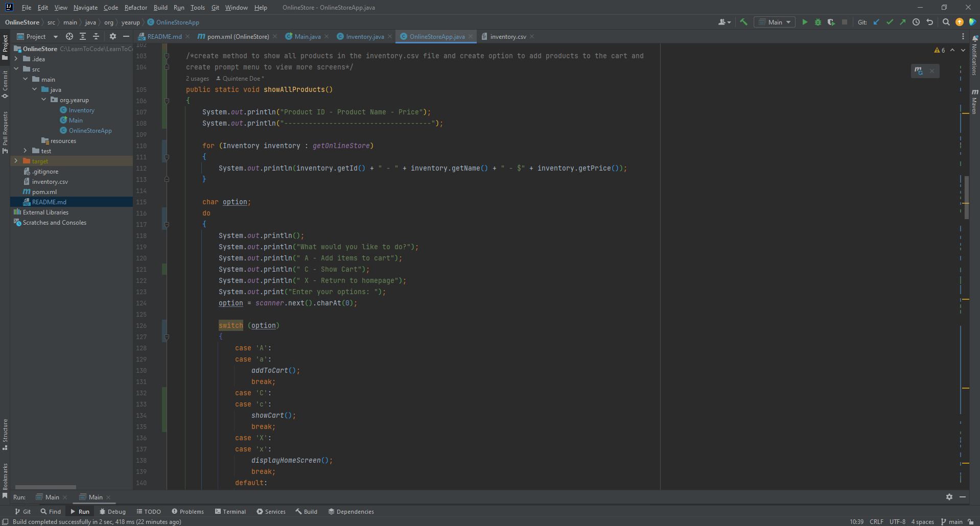
Task: Switch to inventory.csv editor tab
Action: (507, 36)
